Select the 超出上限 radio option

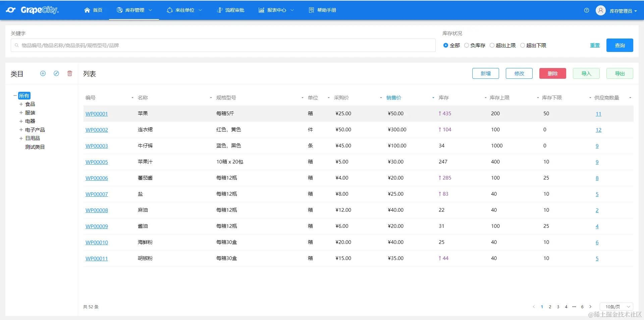pos(492,45)
